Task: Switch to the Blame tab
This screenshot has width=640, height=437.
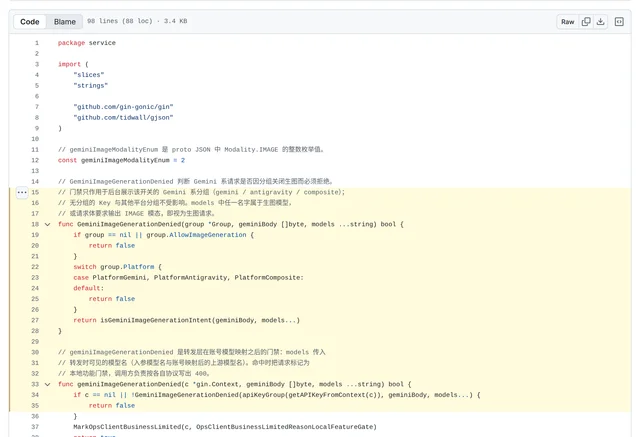Action: click(64, 22)
